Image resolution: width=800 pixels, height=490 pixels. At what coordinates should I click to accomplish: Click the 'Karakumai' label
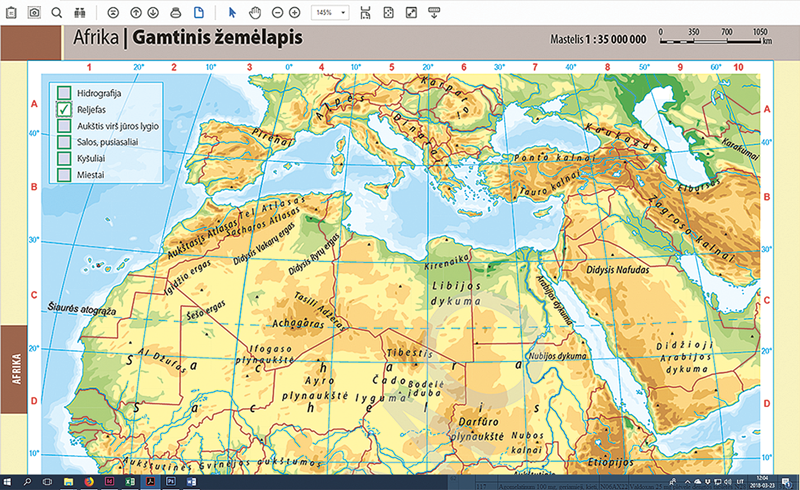(740, 149)
